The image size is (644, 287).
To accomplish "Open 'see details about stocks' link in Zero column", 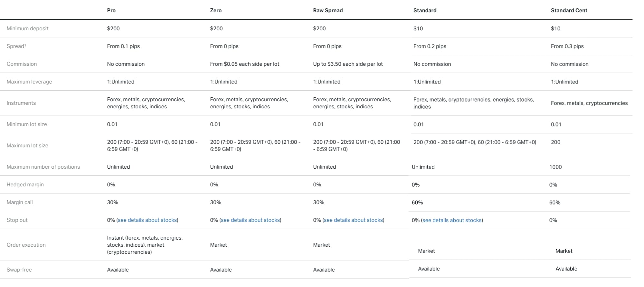I will coord(250,220).
